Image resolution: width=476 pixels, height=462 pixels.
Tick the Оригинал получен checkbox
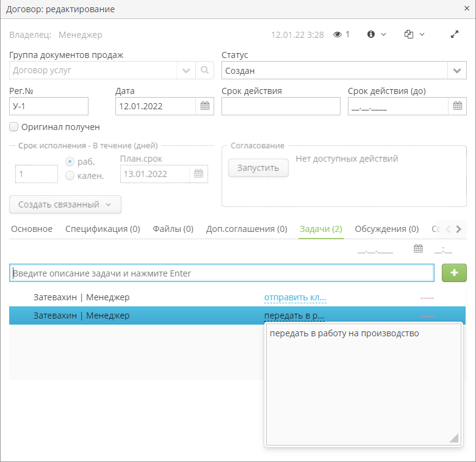(x=13, y=127)
